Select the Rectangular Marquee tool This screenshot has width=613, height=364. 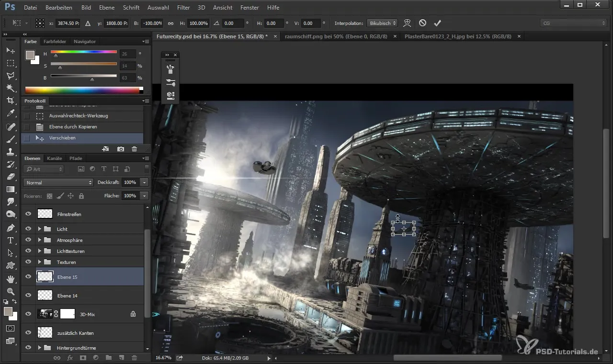click(11, 63)
